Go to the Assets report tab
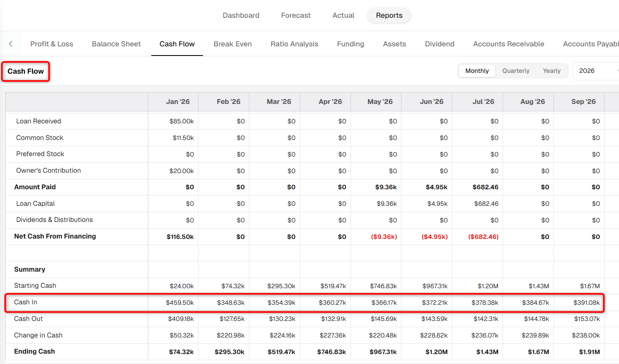The height and width of the screenshot is (364, 619). [x=394, y=44]
